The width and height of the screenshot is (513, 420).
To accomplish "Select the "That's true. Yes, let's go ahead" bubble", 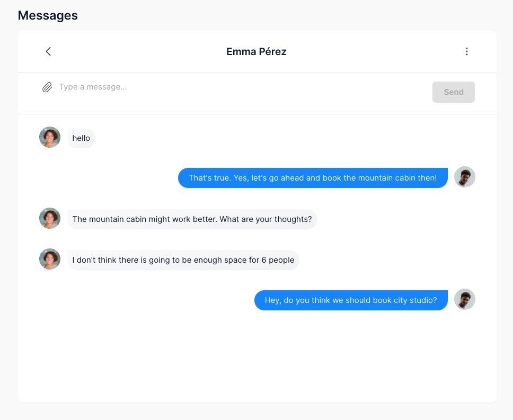I will [313, 178].
